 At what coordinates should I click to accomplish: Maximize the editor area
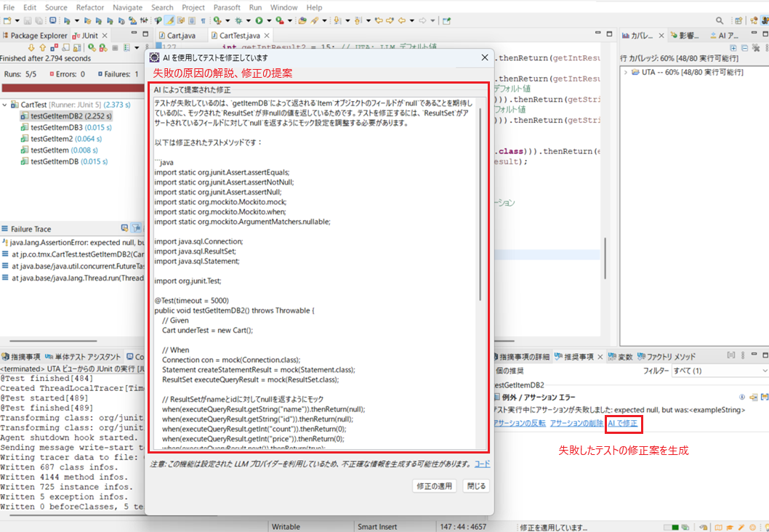(609, 33)
